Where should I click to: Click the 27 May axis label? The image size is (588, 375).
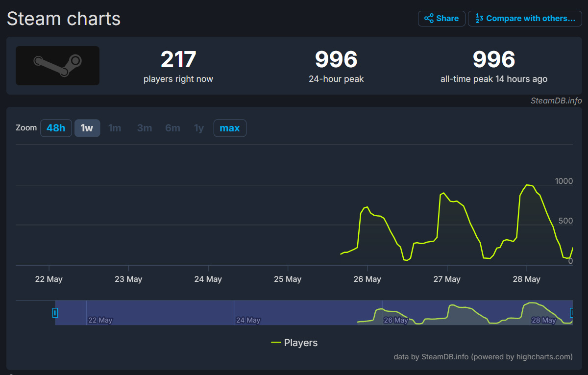446,279
